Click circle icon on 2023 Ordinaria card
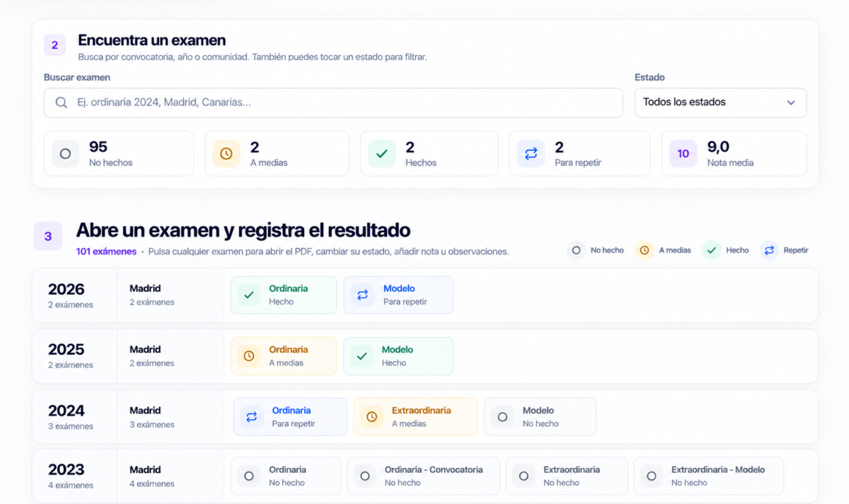849x504 pixels. coord(249,476)
